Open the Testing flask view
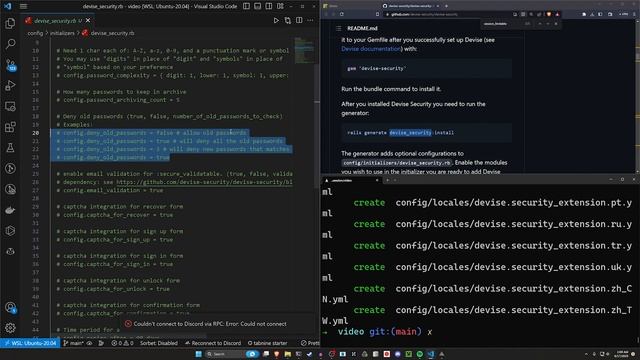 click(x=10, y=148)
